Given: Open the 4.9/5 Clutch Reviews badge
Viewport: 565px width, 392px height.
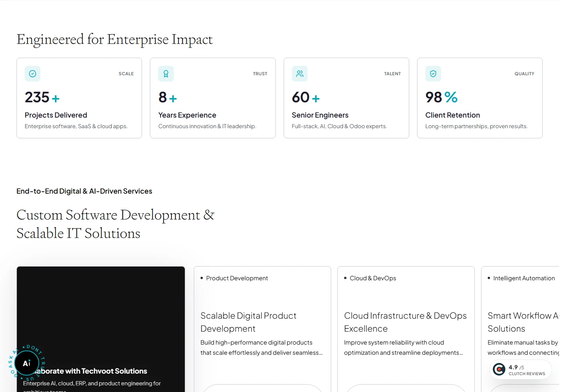Looking at the screenshot, I should [x=521, y=369].
